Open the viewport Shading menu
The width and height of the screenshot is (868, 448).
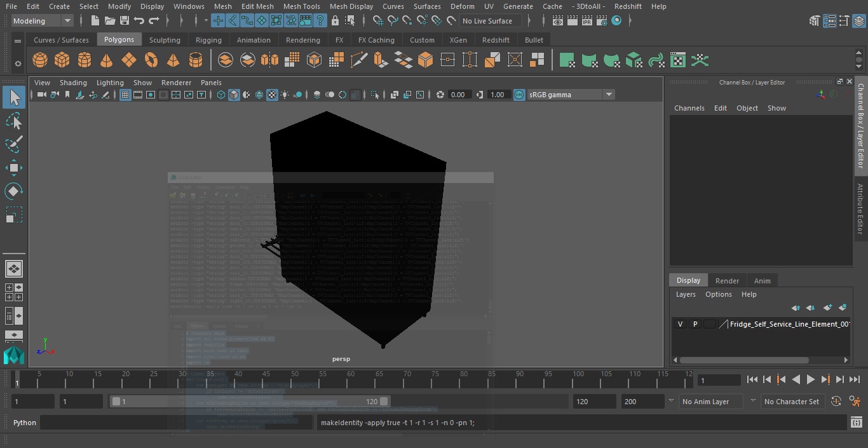pos(73,83)
